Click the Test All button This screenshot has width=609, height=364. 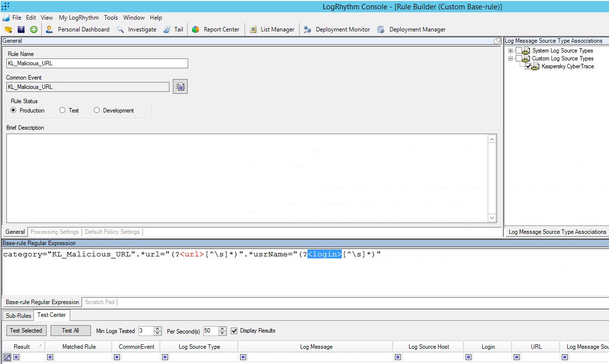[x=70, y=331]
